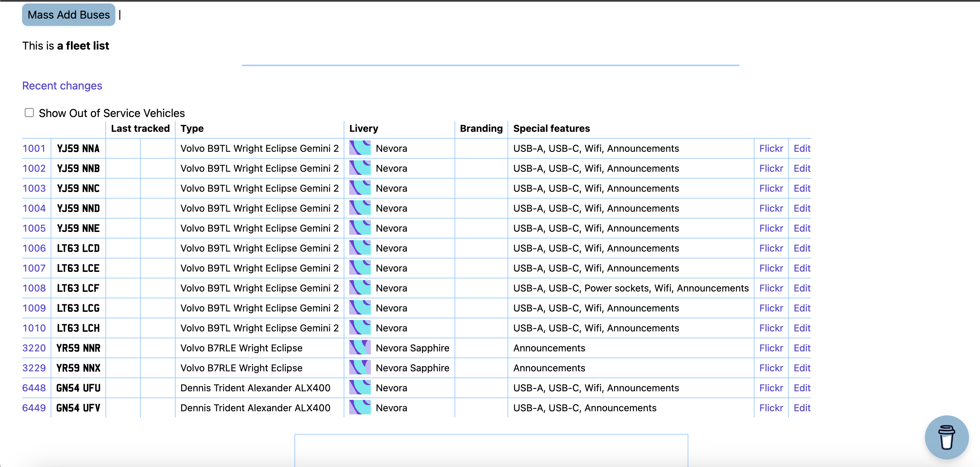Click the coffee cup donate icon
Screen dimensions: 980x467
pos(947,437)
